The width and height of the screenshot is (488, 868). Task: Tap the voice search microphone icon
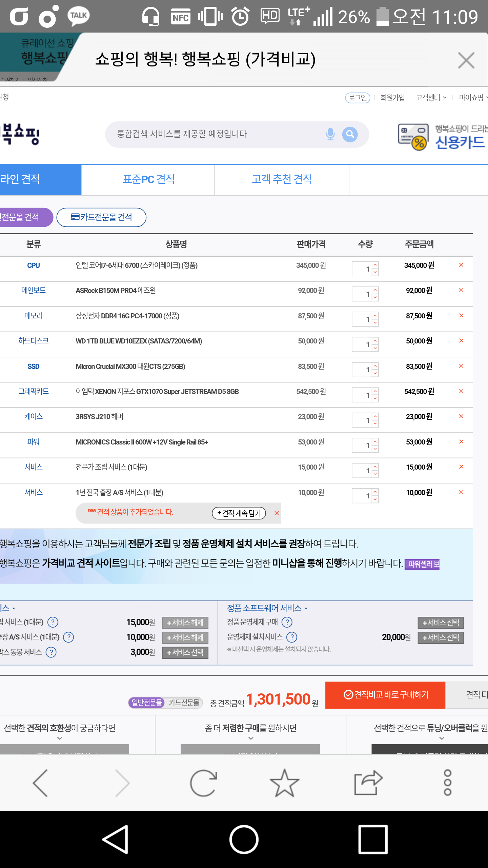click(330, 134)
